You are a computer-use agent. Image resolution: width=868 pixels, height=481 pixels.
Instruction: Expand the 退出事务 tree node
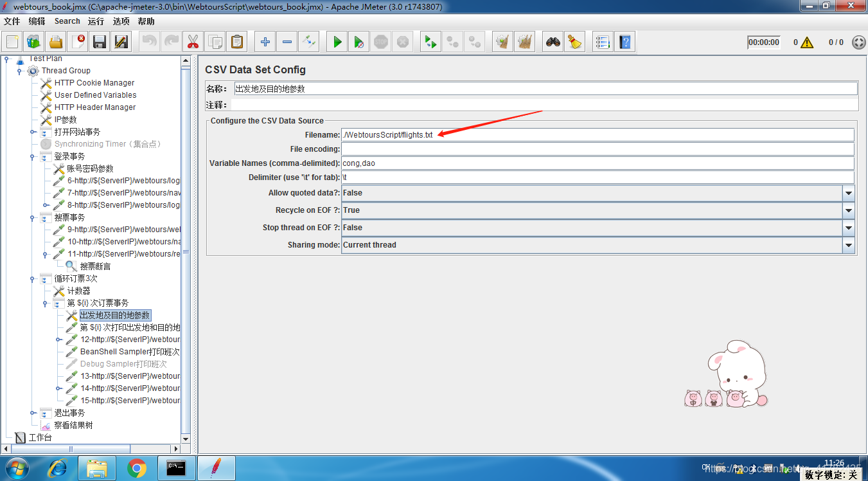click(x=32, y=413)
